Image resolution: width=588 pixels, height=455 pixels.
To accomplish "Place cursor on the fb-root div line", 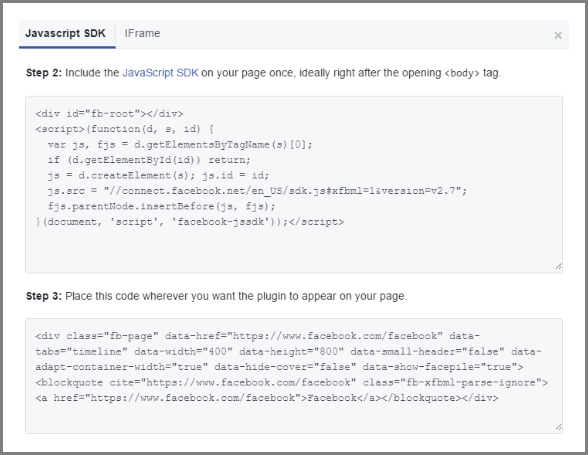I will tap(109, 114).
